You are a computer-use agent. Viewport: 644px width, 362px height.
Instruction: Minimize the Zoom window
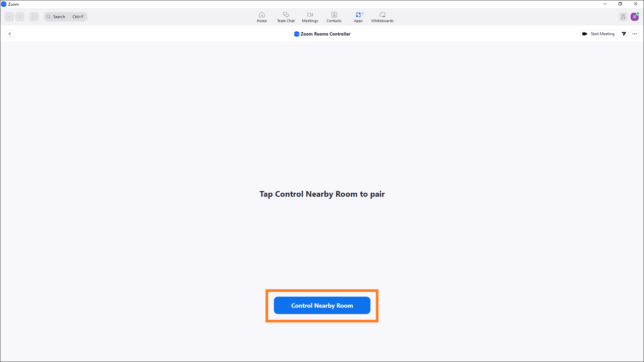pos(605,4)
